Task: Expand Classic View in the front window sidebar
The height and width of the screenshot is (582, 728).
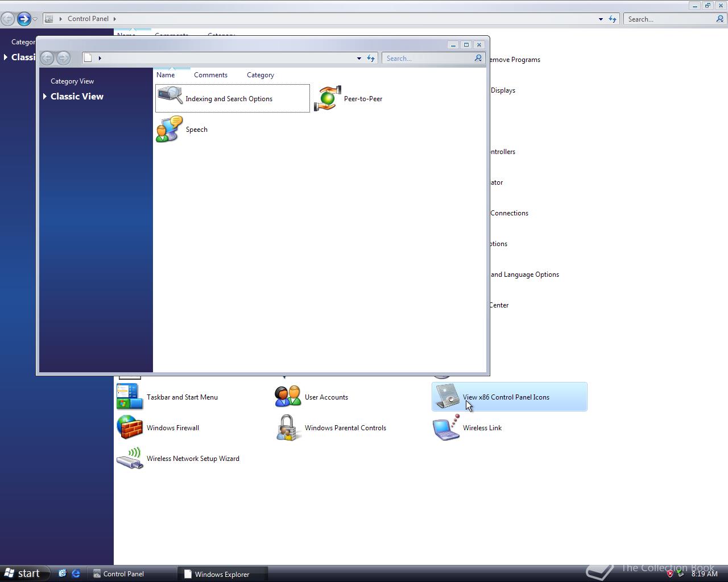Action: point(45,97)
